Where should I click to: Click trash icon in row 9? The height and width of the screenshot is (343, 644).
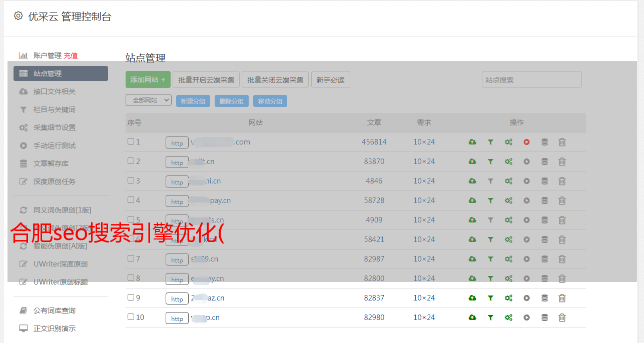tap(562, 298)
